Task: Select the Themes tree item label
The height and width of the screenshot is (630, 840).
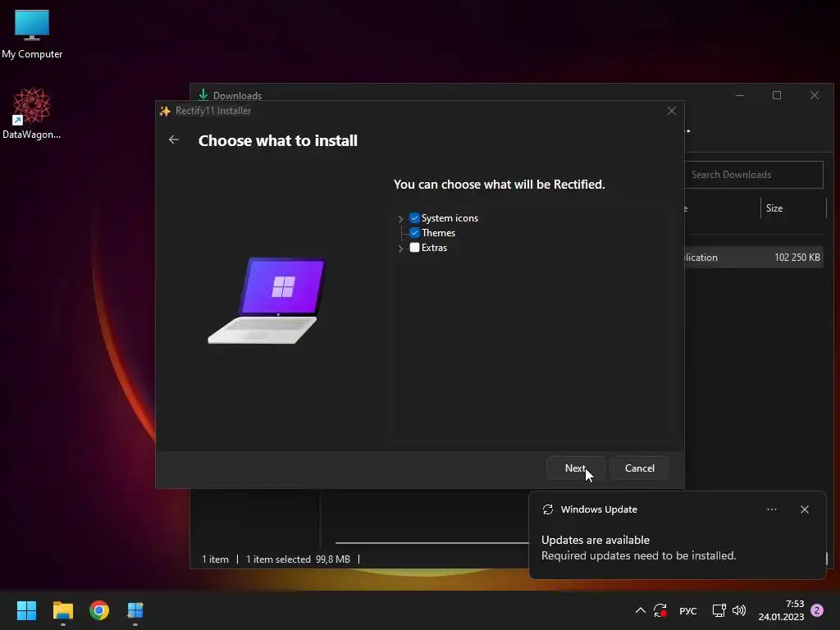Action: [x=438, y=232]
